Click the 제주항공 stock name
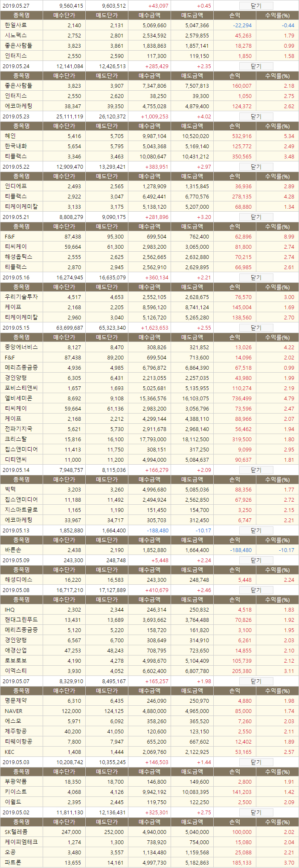This screenshot has width=299, height=868. coord(15,731)
